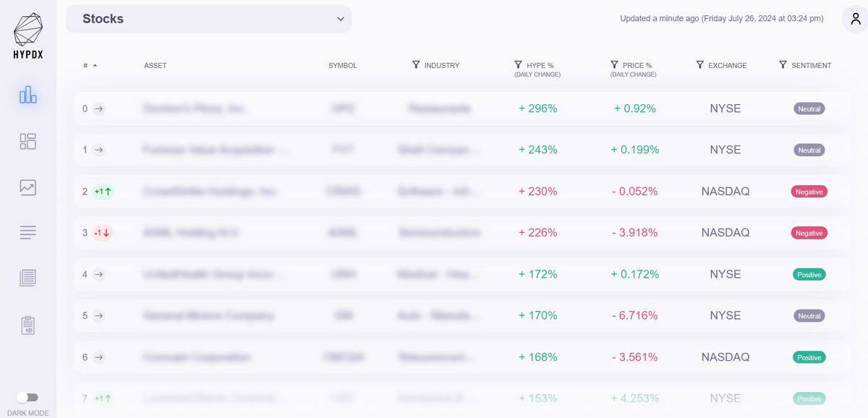Image resolution: width=868 pixels, height=418 pixels.
Task: Click NASDAQ in row 2
Action: [726, 192]
